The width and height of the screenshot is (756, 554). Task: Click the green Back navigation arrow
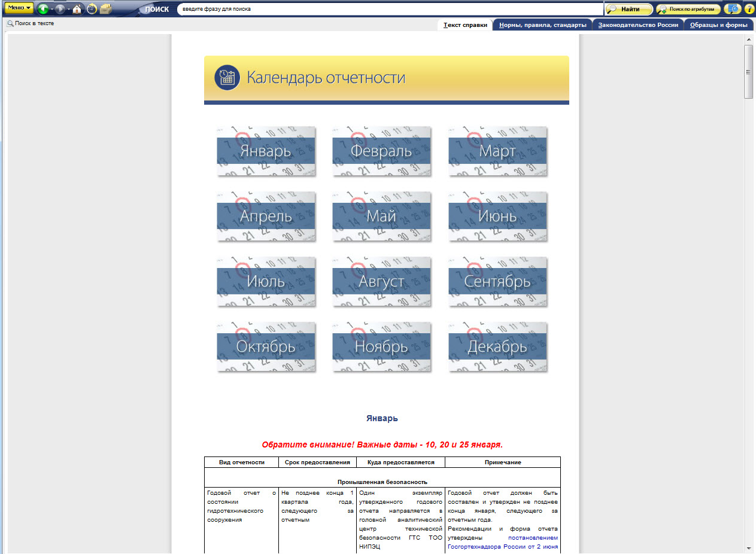point(42,9)
